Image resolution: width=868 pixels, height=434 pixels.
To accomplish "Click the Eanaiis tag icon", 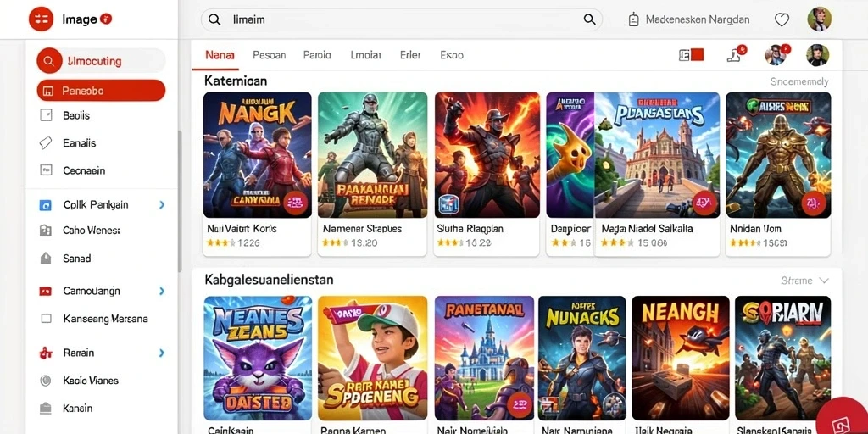I will 46,142.
